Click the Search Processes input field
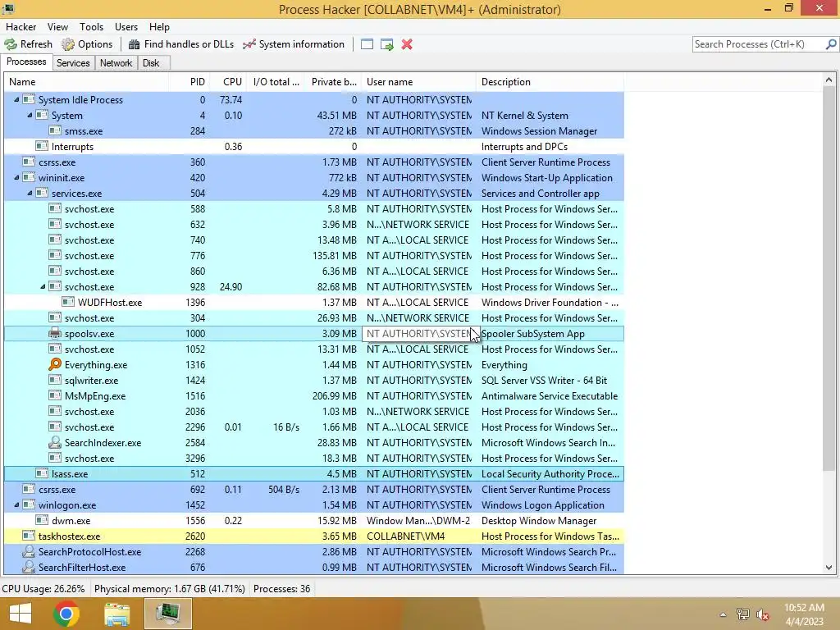Image resolution: width=840 pixels, height=630 pixels. [759, 44]
